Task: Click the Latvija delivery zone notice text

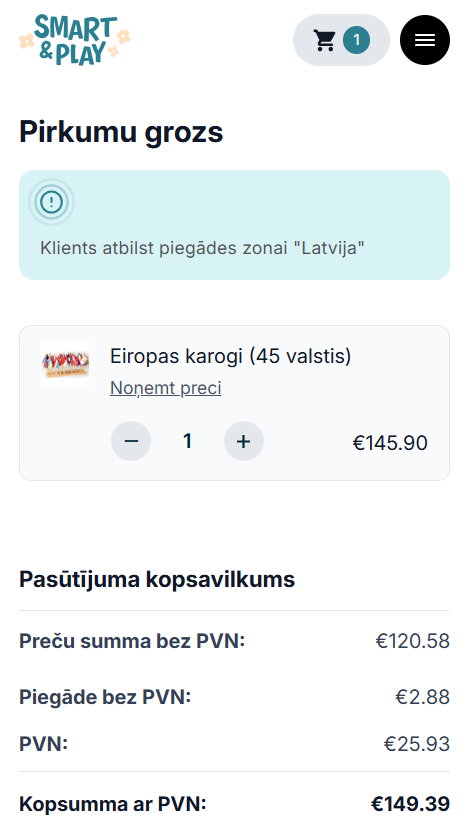Action: point(202,248)
